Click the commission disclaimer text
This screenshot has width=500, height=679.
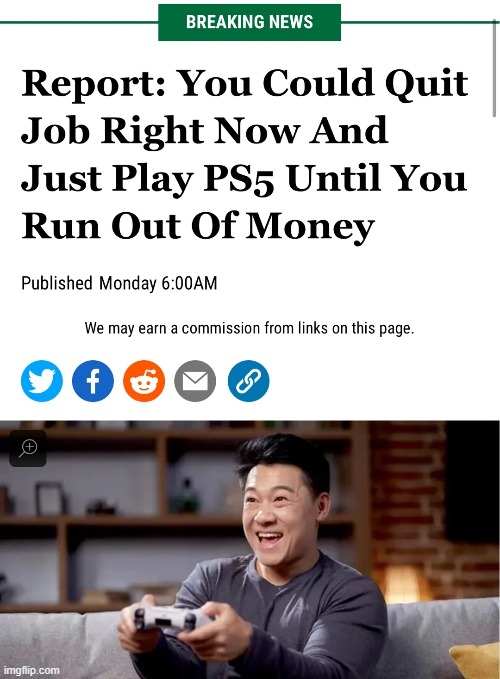[x=249, y=328]
